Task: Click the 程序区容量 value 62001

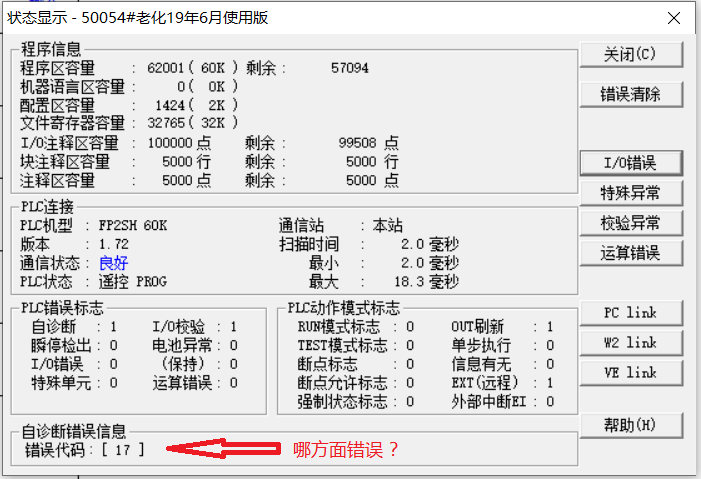Action: pos(165,68)
